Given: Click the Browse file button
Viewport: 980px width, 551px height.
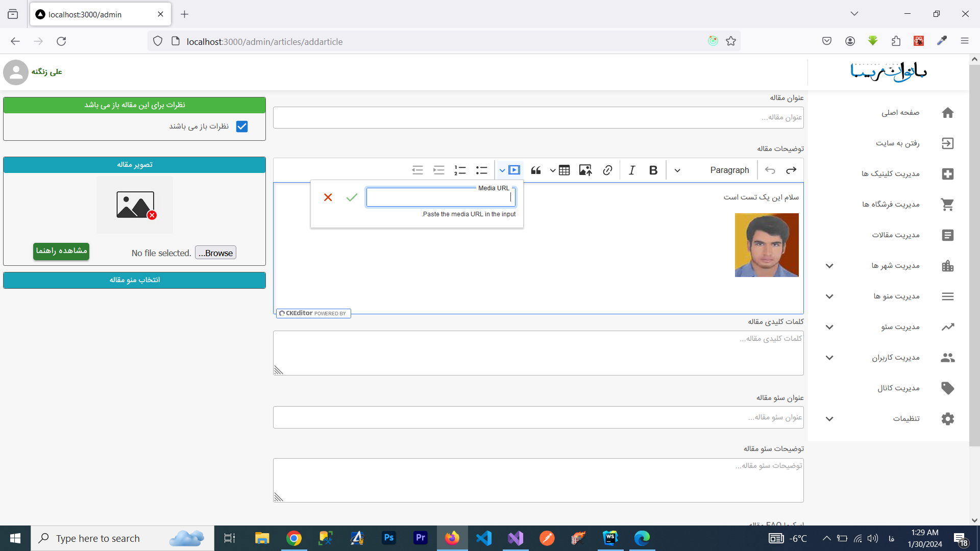Looking at the screenshot, I should pos(215,253).
